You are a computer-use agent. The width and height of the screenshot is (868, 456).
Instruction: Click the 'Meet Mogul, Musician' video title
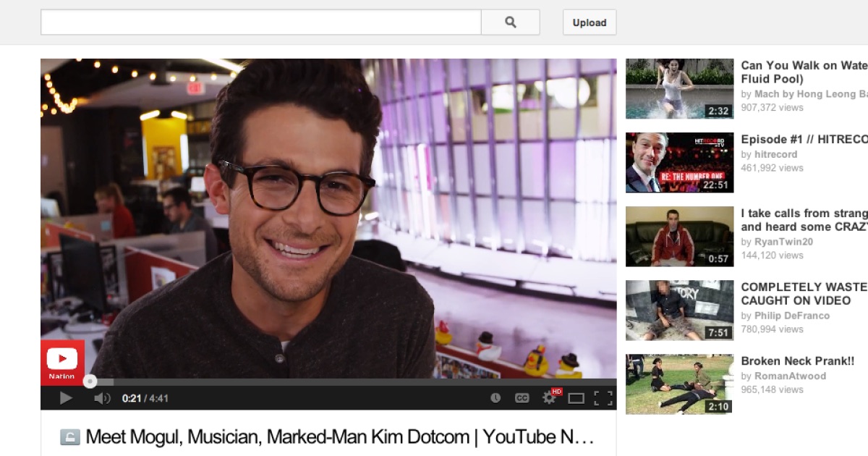pos(340,436)
